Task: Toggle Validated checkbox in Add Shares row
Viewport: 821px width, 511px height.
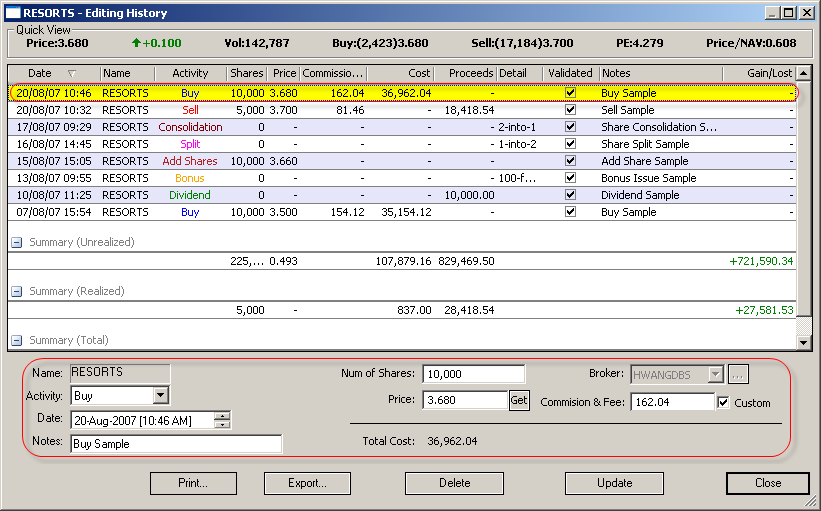Action: coord(571,161)
